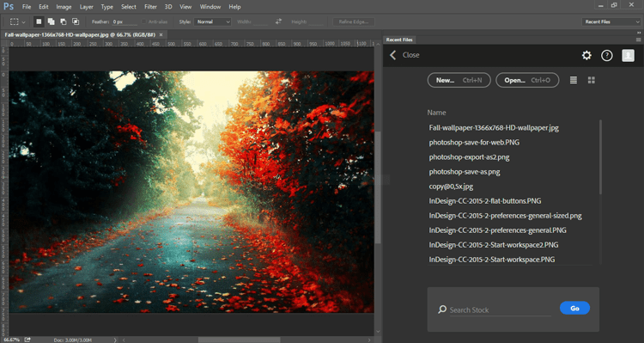Collapse panels double-arrow icon
The image size is (644, 343).
638,32
